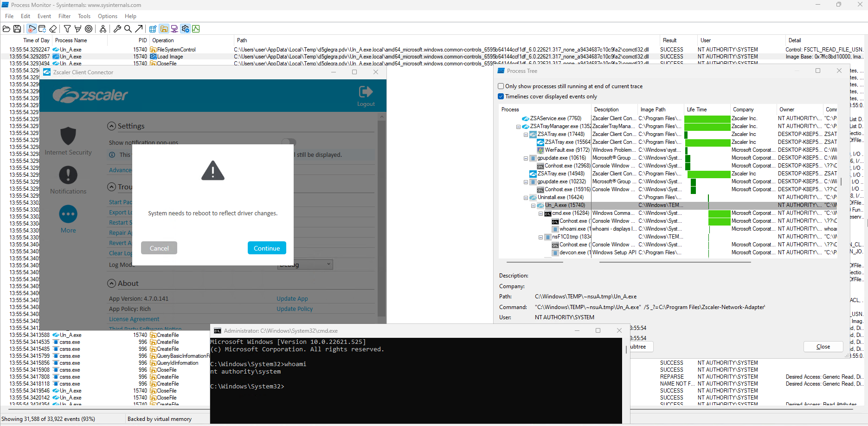Toggle the Capture events icon

tap(32, 29)
